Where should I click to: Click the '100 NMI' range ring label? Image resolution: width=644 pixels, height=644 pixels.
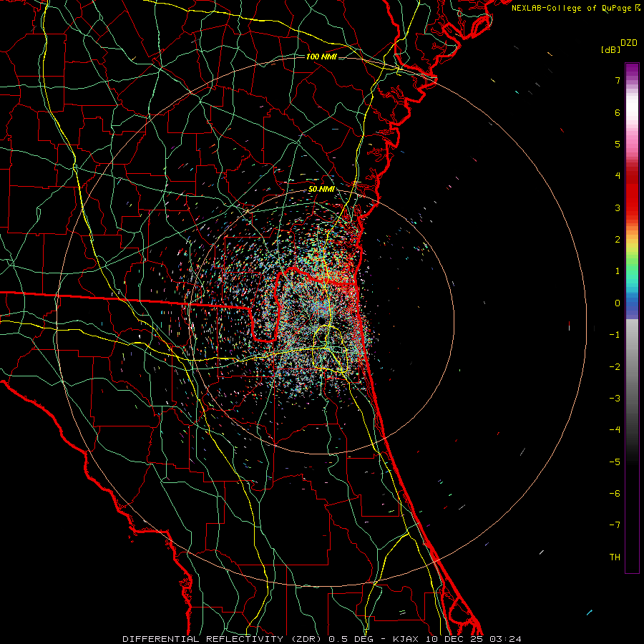click(321, 57)
